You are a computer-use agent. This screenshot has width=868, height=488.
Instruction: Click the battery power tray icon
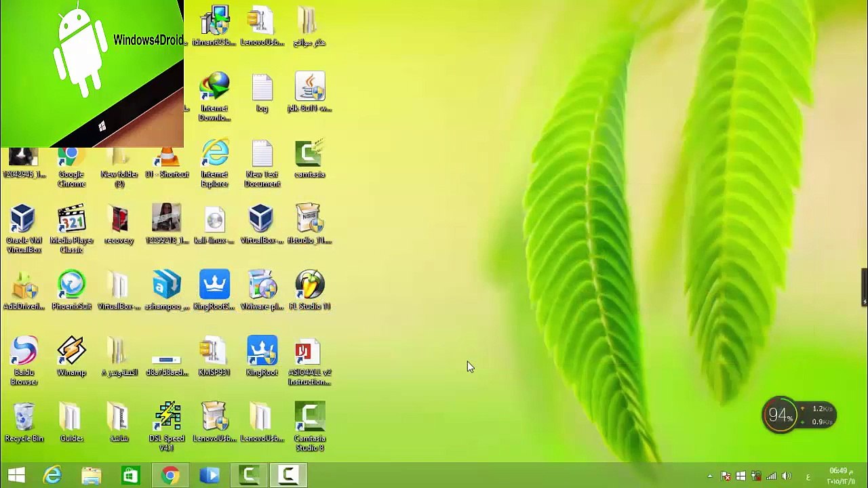(x=756, y=476)
